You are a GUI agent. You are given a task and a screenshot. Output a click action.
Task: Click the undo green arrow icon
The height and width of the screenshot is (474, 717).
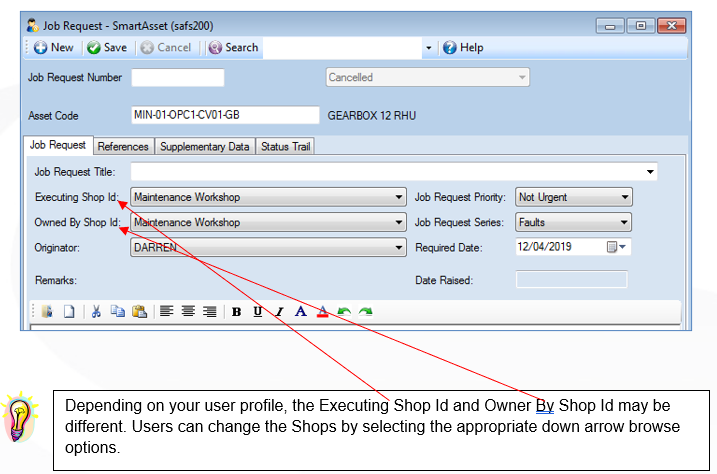pos(344,312)
